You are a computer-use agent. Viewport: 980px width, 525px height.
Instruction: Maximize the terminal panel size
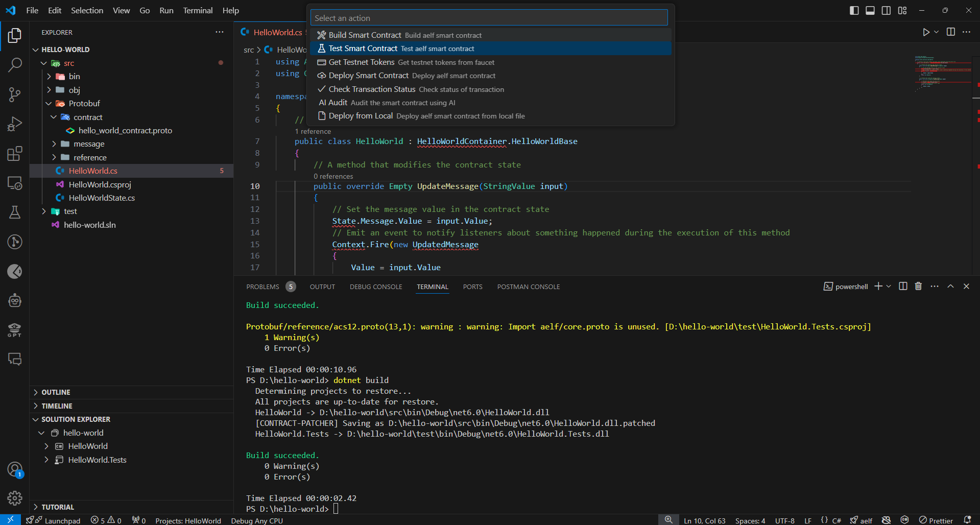[951, 287]
